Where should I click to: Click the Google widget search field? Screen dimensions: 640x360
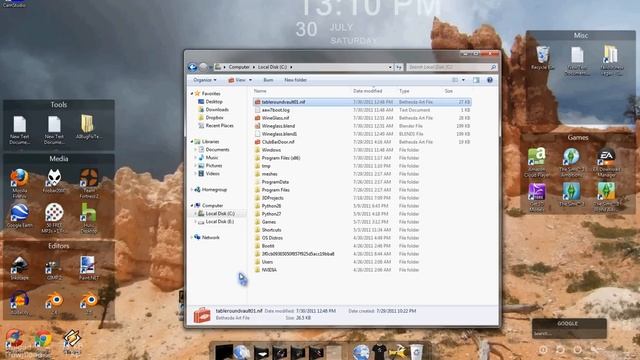[569, 333]
